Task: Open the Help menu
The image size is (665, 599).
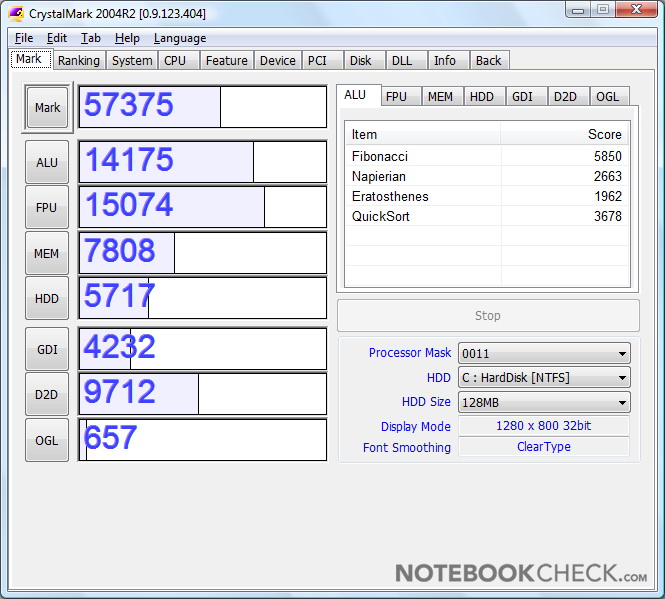Action: 127,38
